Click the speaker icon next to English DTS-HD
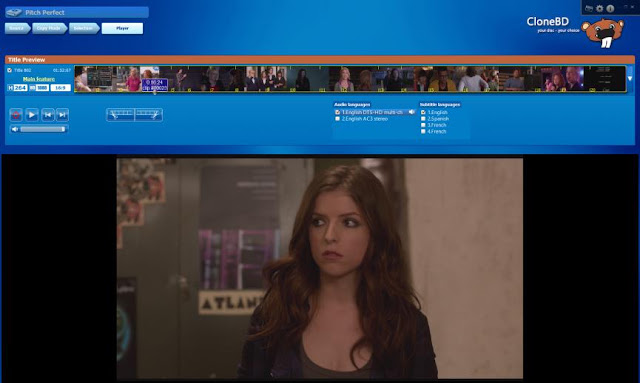 click(412, 112)
